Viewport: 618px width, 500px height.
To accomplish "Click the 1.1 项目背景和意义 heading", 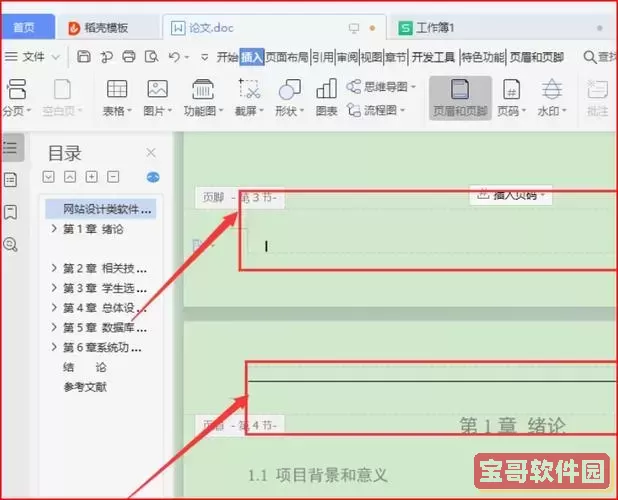I will 318,475.
